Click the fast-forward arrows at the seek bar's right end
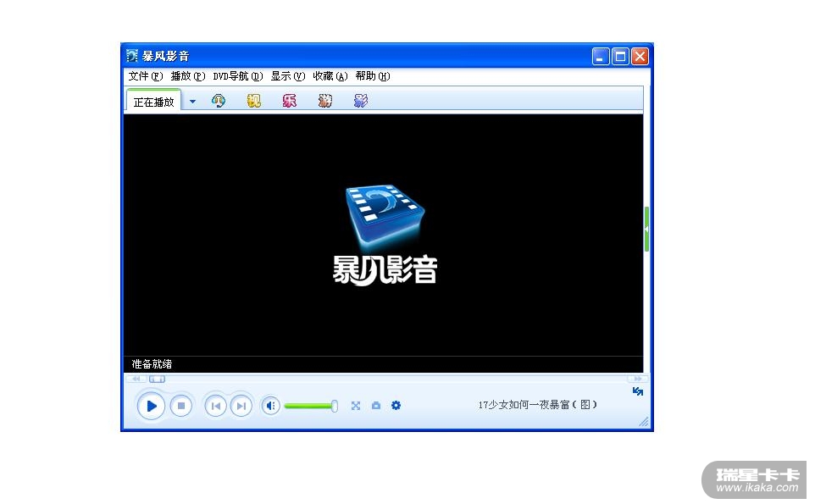 tap(637, 379)
